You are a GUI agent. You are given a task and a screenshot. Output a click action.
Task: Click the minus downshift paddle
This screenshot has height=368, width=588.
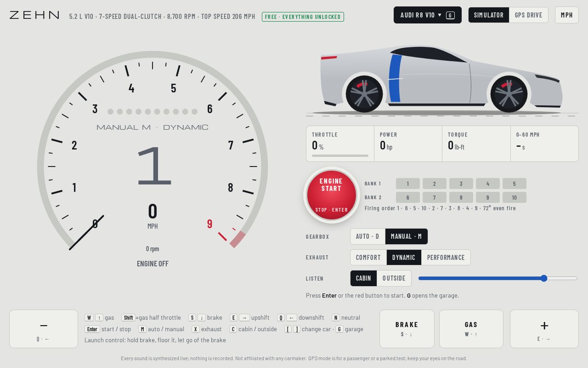[x=44, y=329]
